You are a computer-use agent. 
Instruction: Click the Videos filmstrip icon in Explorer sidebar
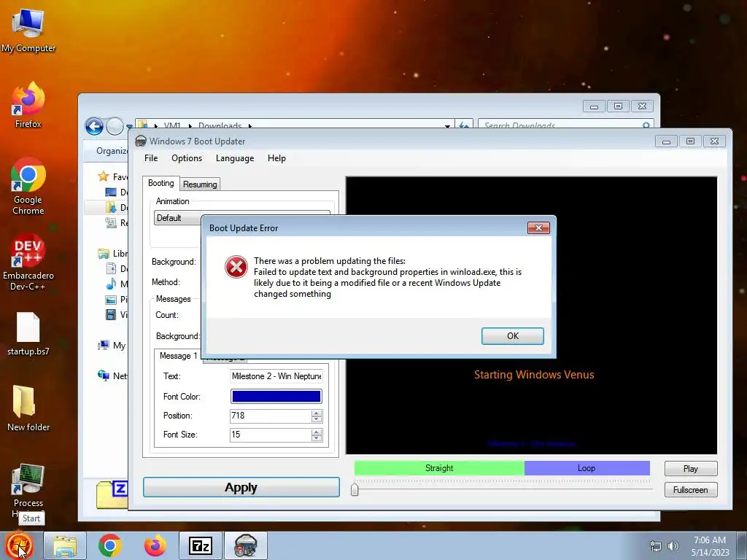pos(111,315)
